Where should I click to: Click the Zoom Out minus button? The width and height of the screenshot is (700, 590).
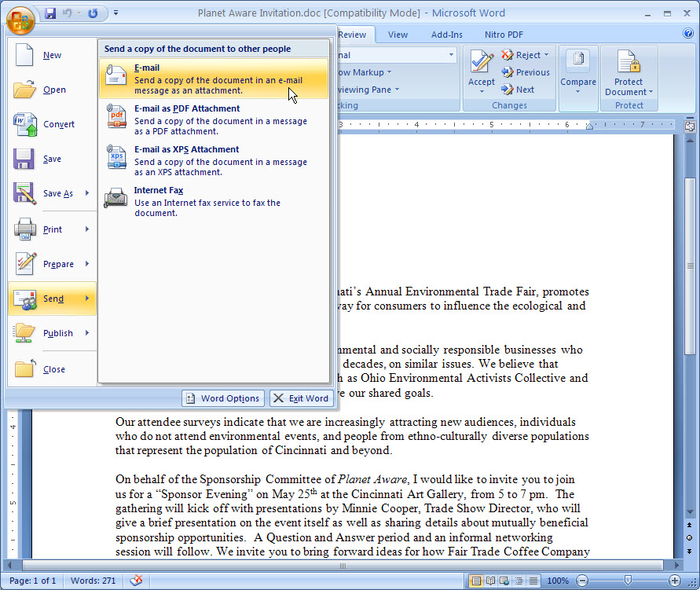click(581, 581)
